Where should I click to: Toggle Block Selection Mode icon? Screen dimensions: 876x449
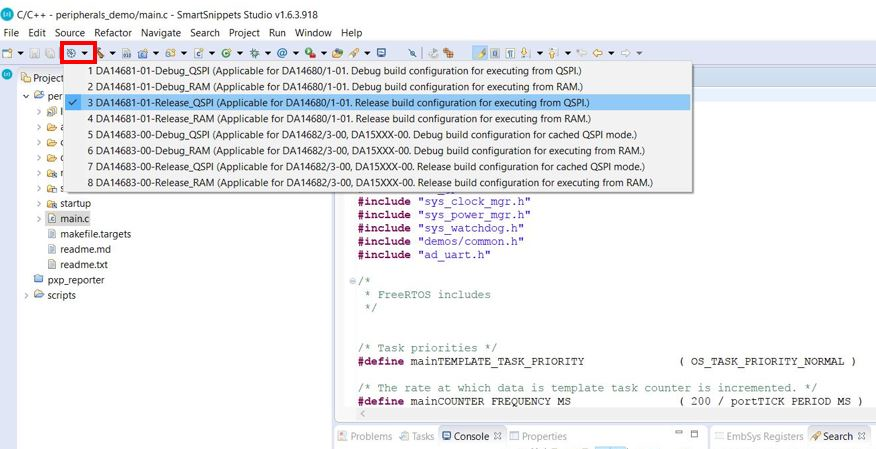tap(495, 53)
